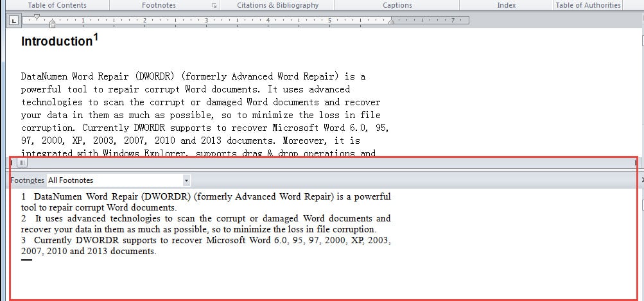Click the Table of Contents group label
The width and height of the screenshot is (644, 301).
(57, 5)
